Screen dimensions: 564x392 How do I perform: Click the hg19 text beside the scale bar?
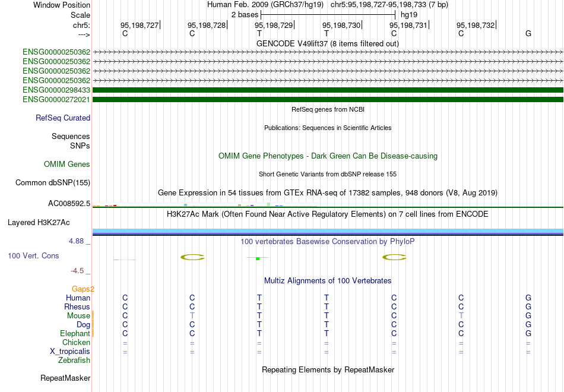[409, 15]
